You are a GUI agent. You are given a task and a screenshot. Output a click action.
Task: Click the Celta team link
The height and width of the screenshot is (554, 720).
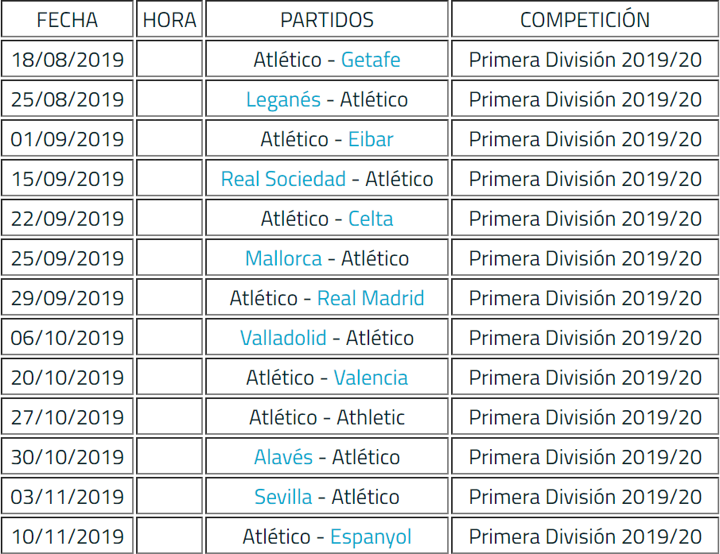point(370,219)
